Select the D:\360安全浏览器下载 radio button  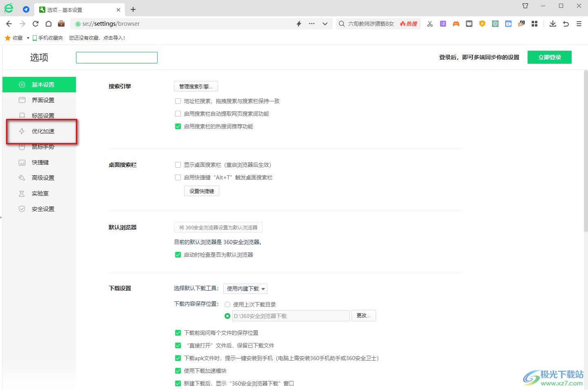tap(227, 316)
